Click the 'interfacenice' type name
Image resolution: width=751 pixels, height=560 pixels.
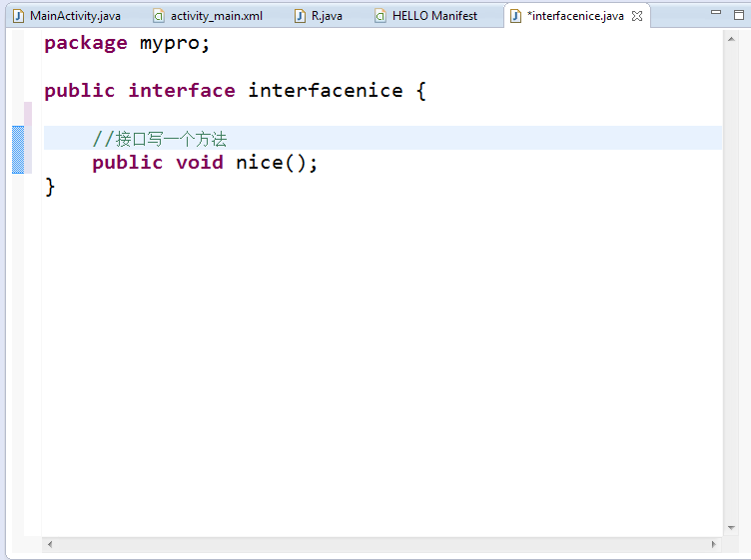(x=326, y=91)
